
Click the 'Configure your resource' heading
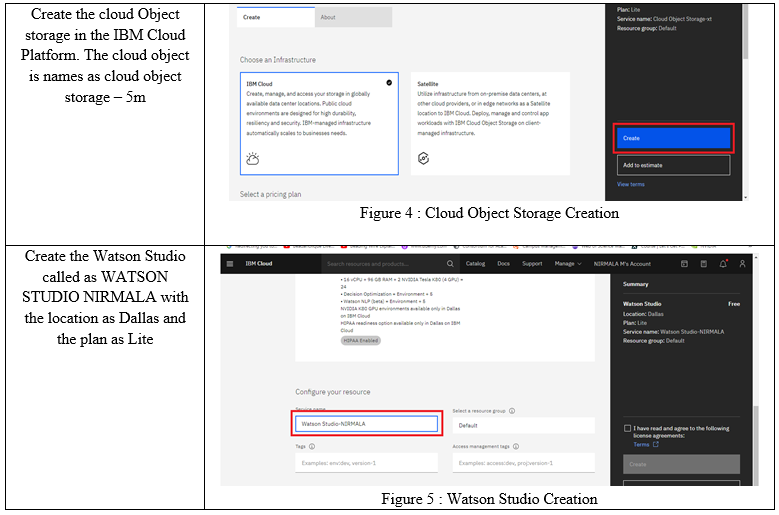pyautogui.click(x=332, y=392)
